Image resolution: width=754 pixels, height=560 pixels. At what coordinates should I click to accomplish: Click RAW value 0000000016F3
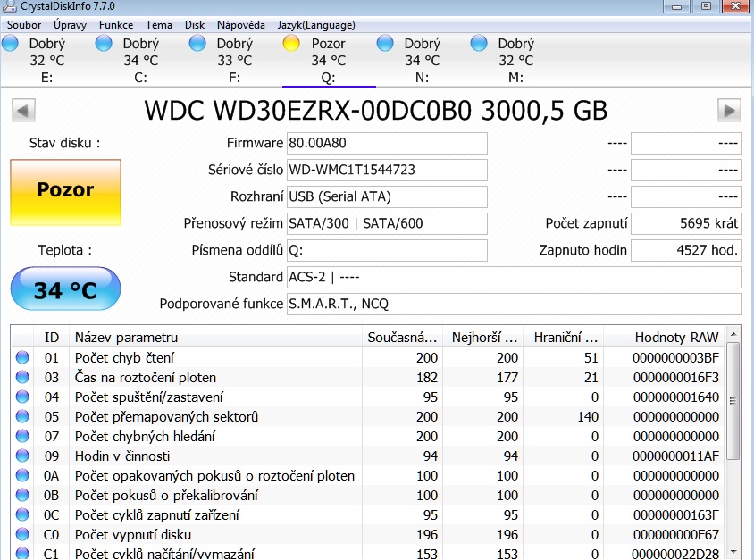(675, 377)
